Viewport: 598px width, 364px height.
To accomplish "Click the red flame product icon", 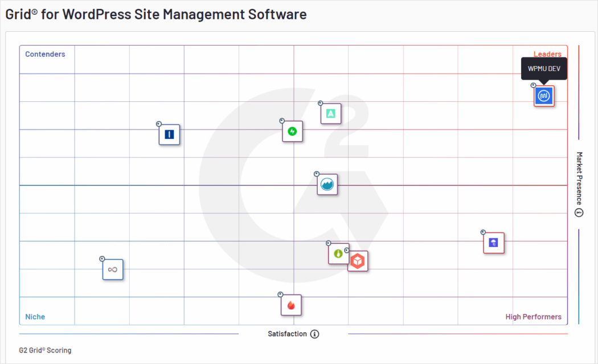I will (x=291, y=305).
